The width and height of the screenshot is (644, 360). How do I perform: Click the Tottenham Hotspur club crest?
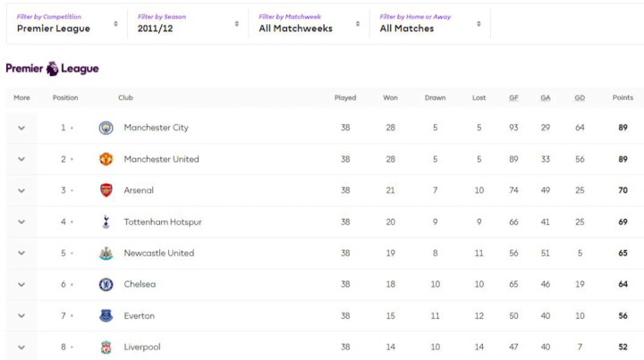[106, 222]
